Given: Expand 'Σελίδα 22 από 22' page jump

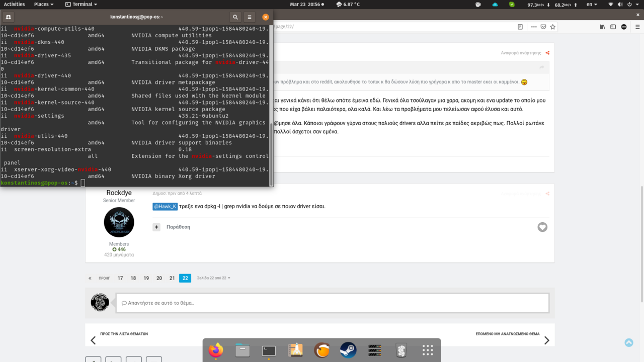Looking at the screenshot, I should tap(213, 278).
